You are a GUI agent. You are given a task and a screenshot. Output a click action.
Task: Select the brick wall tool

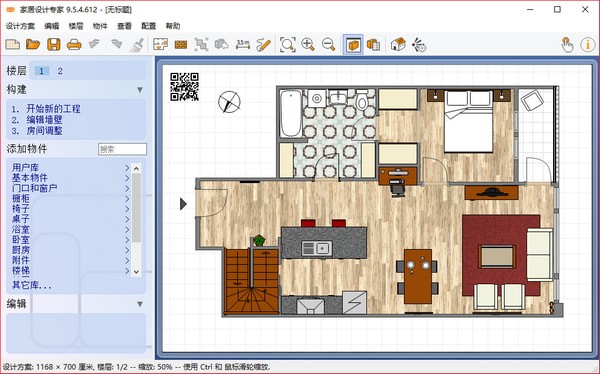point(181,45)
